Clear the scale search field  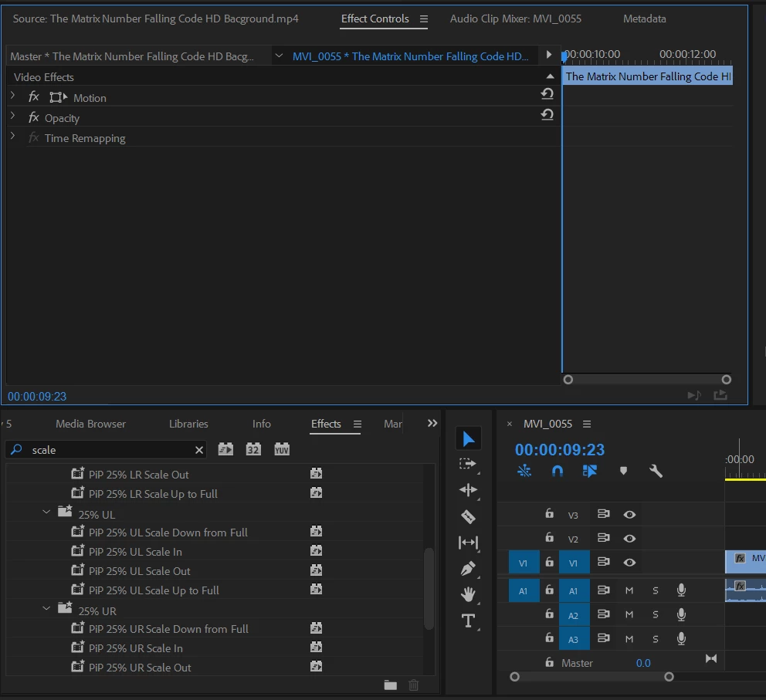(x=198, y=450)
